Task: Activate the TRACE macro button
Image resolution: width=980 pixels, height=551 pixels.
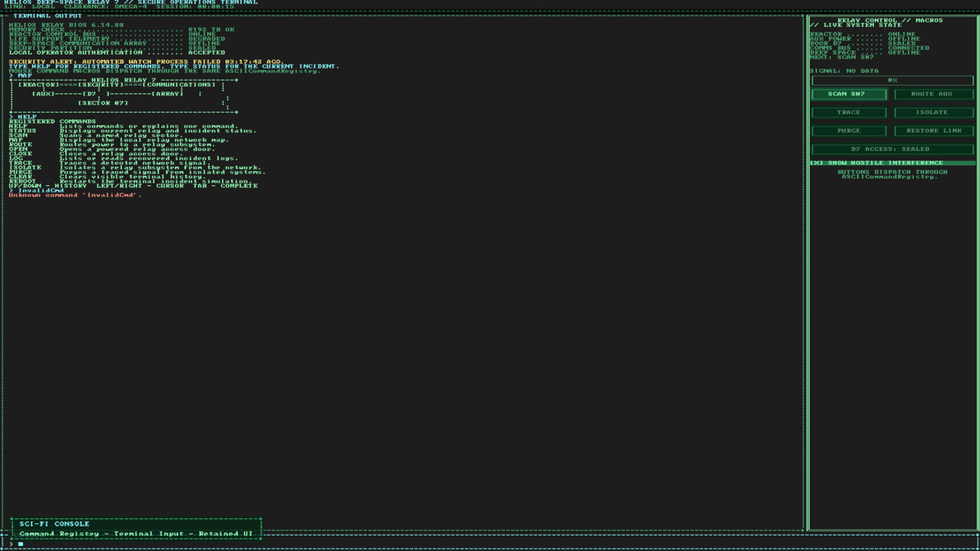Action: coord(849,112)
